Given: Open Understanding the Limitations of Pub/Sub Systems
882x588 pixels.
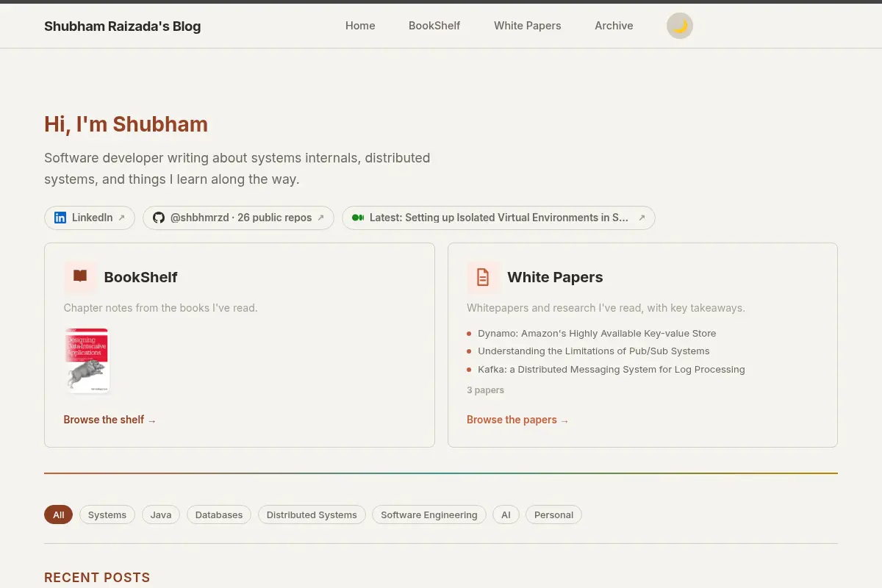Looking at the screenshot, I should [x=594, y=351].
